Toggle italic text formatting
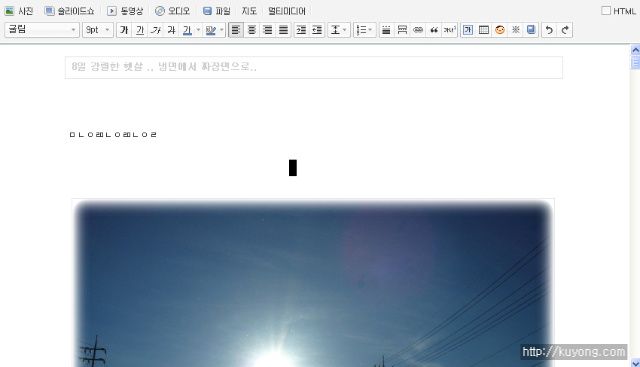Viewport: 640px width, 367px height. 156,30
